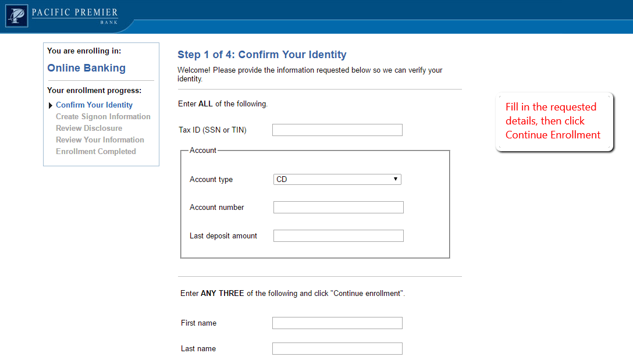Click the Review Your Information step
Viewport: 633px width, 364px height.
point(99,140)
